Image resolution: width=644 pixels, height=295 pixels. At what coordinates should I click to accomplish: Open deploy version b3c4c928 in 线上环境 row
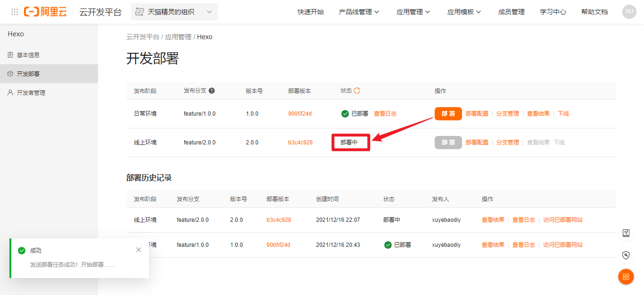tap(300, 143)
